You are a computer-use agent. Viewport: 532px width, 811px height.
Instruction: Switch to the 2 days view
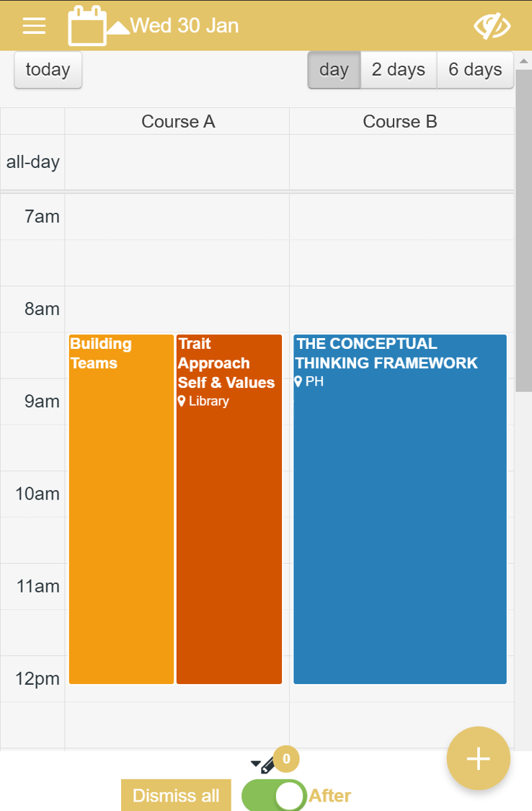point(399,70)
